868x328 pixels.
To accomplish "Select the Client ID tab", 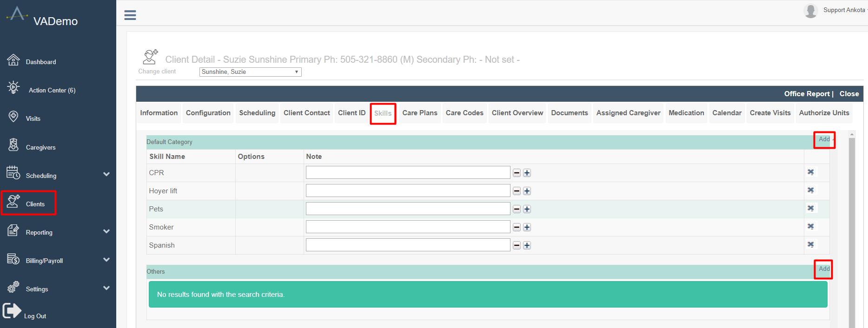I will tap(351, 113).
